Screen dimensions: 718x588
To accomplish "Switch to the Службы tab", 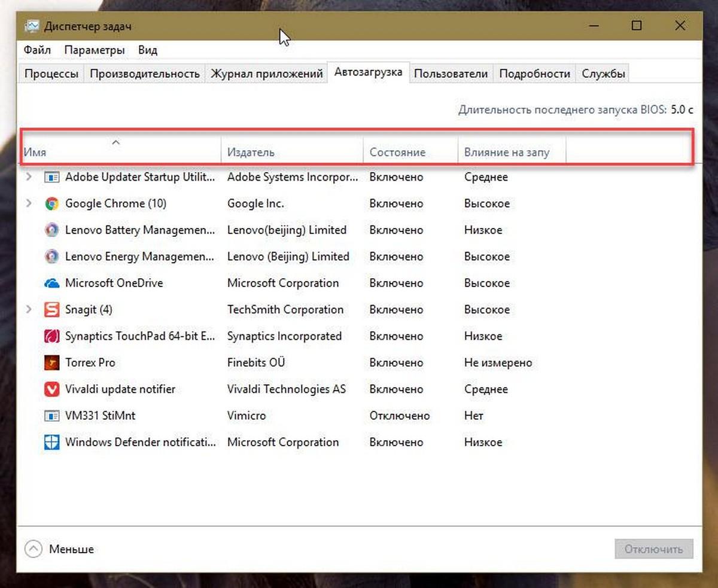I will pos(603,74).
